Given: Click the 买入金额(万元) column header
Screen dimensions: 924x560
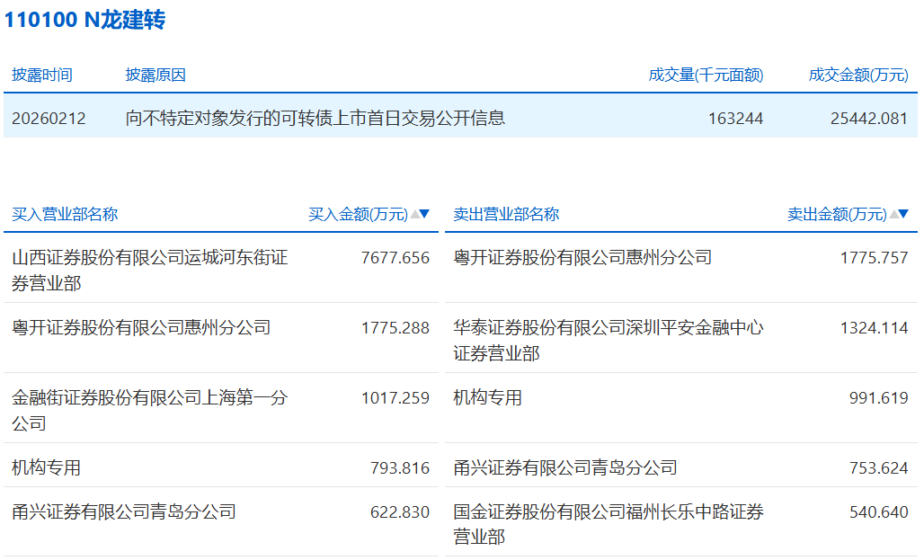Looking at the screenshot, I should pos(359,215).
